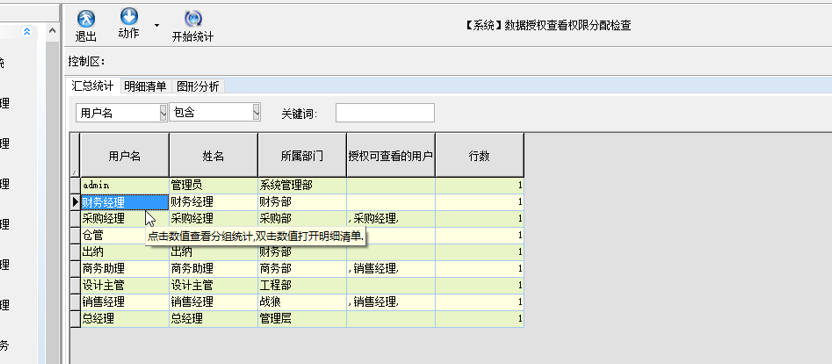
Task: Open the 用户名 field dropdown
Action: coord(163,112)
